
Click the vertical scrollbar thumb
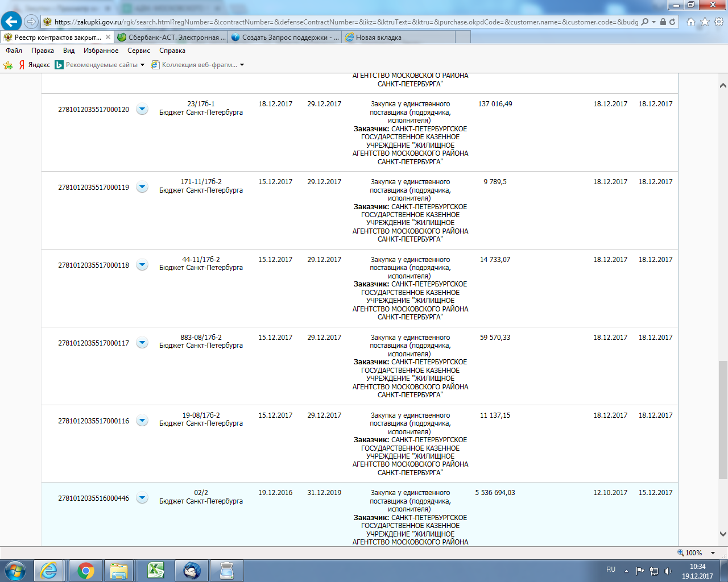(x=723, y=419)
